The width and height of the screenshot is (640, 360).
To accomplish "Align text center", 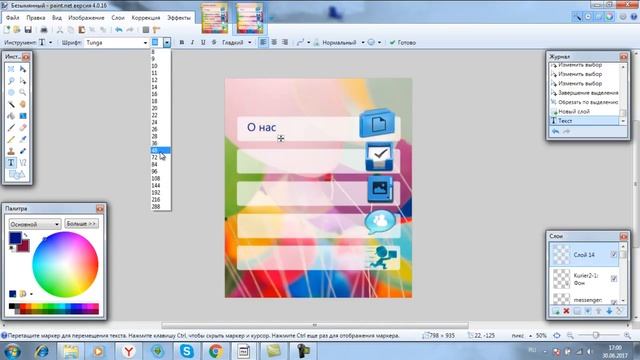I will [x=274, y=42].
